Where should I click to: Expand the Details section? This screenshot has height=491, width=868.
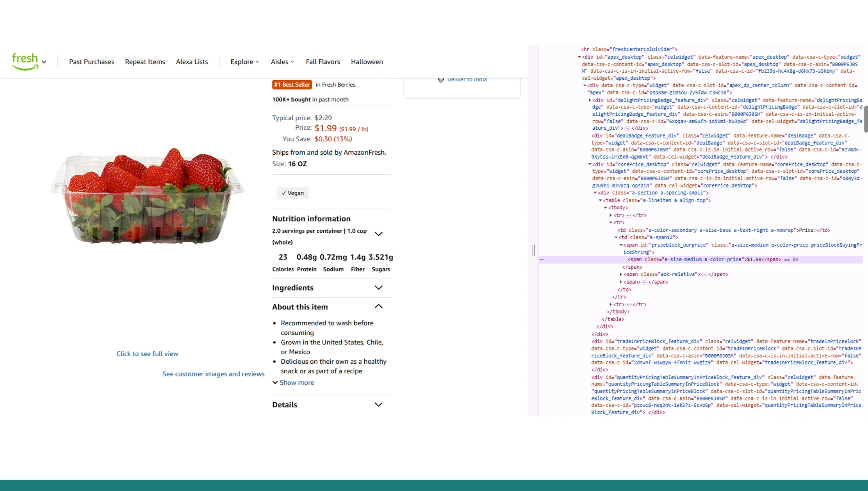[378, 405]
